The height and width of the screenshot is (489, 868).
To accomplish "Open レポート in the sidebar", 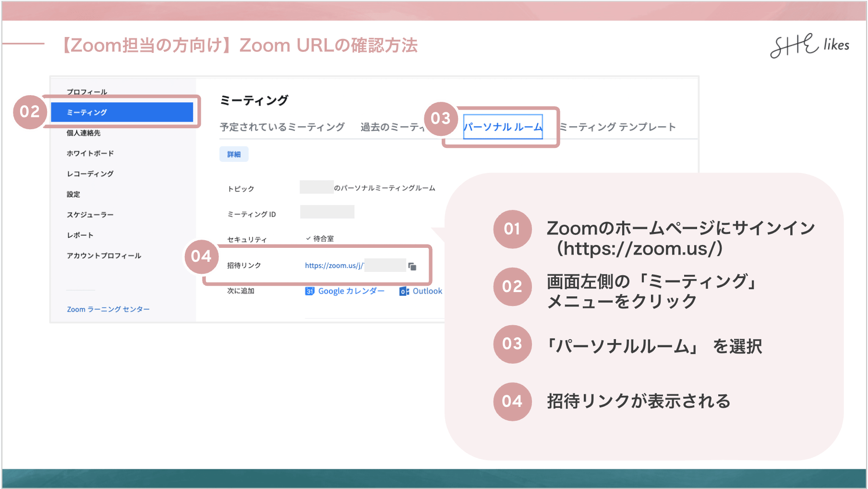I will [80, 235].
